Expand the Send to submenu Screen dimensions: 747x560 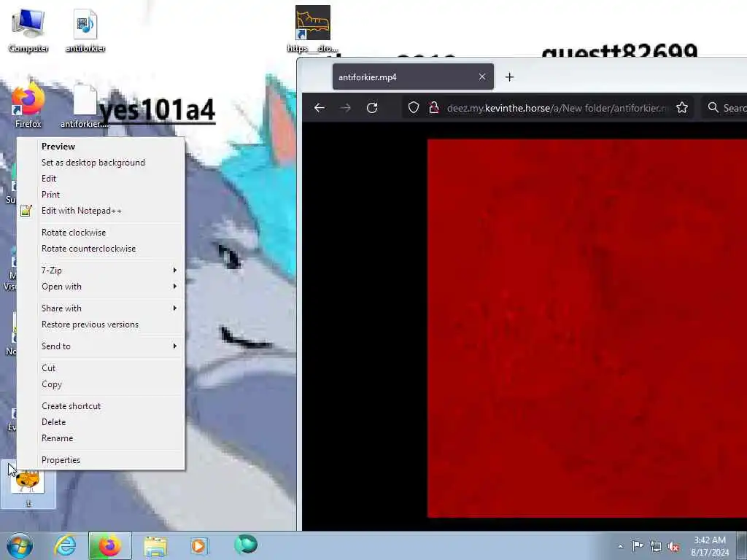101,346
